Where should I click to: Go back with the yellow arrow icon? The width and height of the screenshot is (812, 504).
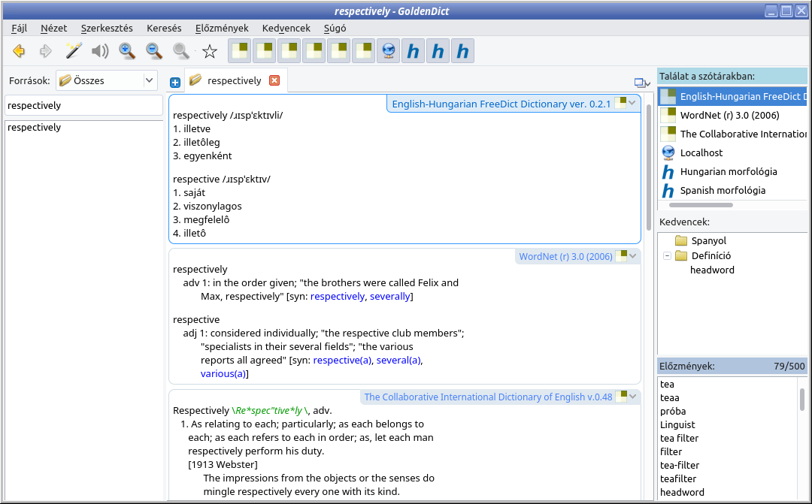point(20,51)
